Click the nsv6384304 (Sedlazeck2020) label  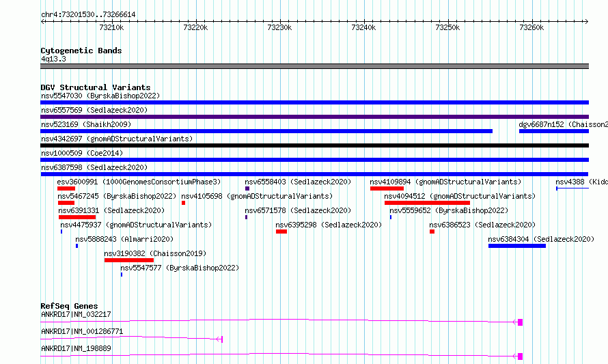pos(541,239)
